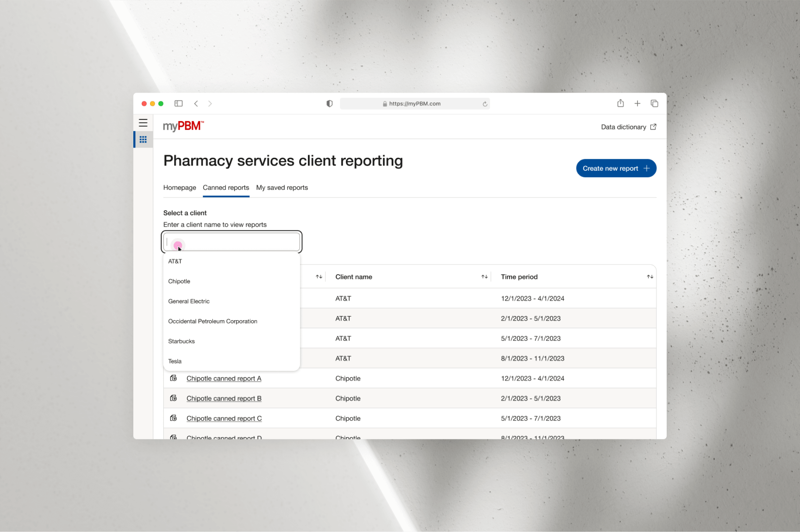Select Chipotle from client dropdown list
Image resolution: width=800 pixels, height=532 pixels.
179,281
